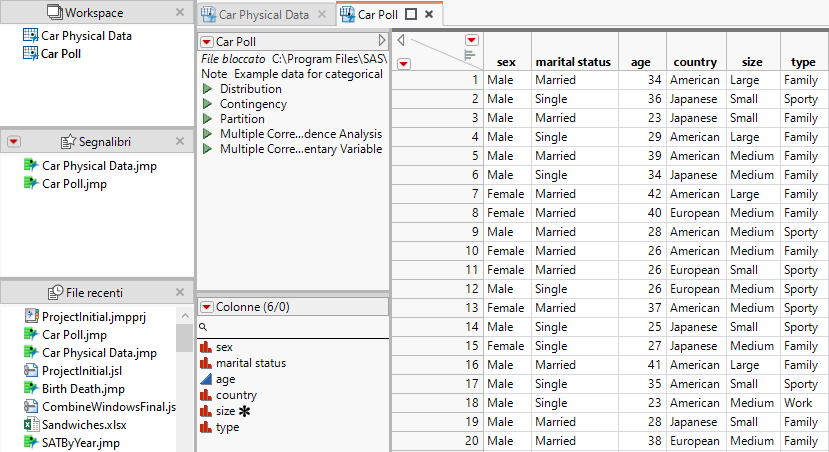Screen dimensions: 829x452
Task: Click the marital status column header
Action: [x=572, y=62]
